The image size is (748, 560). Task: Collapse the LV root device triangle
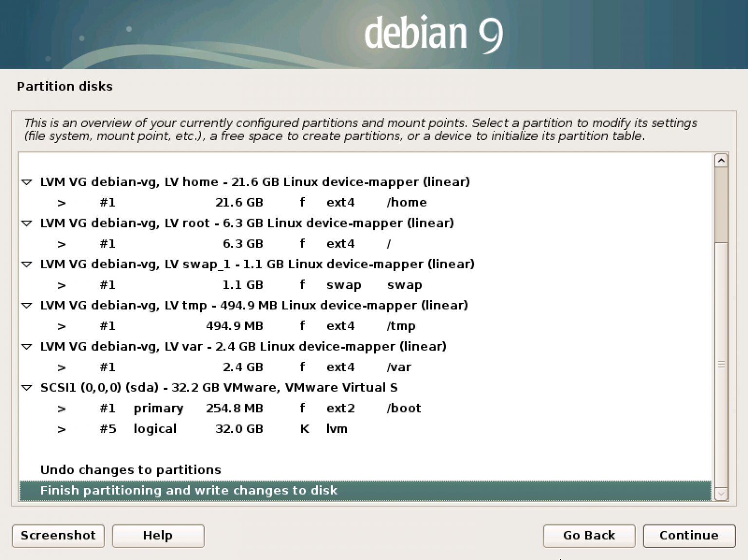27,224
